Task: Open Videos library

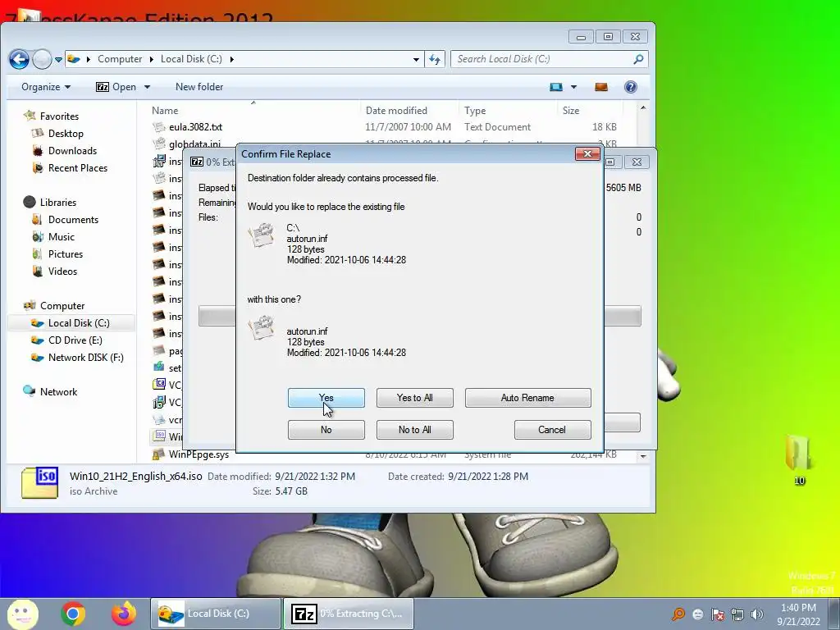Action: tap(62, 271)
